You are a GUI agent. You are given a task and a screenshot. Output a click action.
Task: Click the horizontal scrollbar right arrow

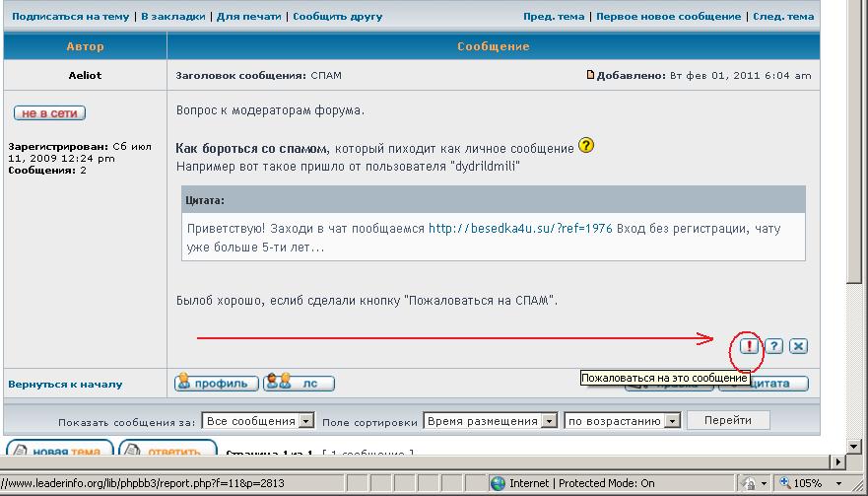tap(838, 461)
